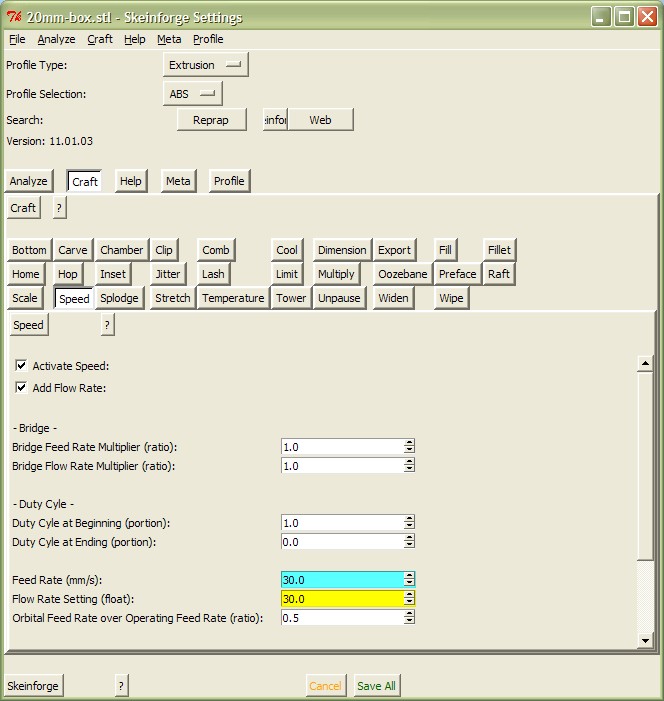Viewport: 664px width, 701px height.
Task: Click the Bridge Feed Rate Multiplier spinner
Action: (409, 447)
